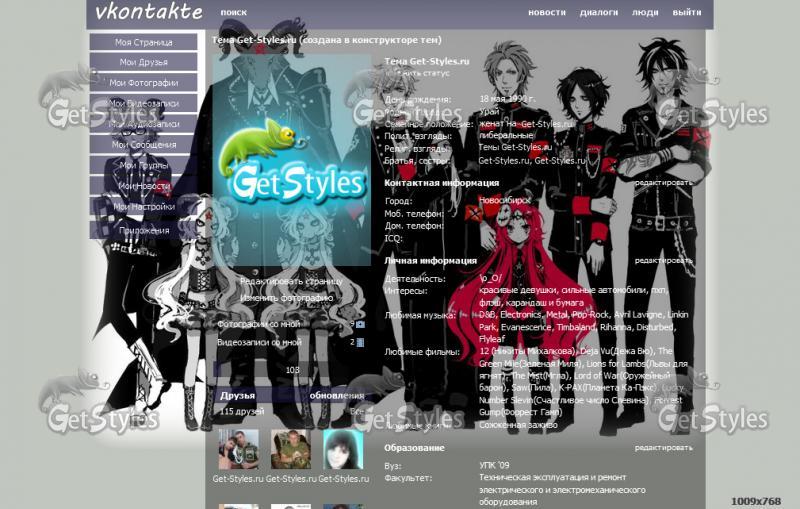Open the photo icon beside Фотографии со мной
The image size is (800, 509).
(360, 324)
